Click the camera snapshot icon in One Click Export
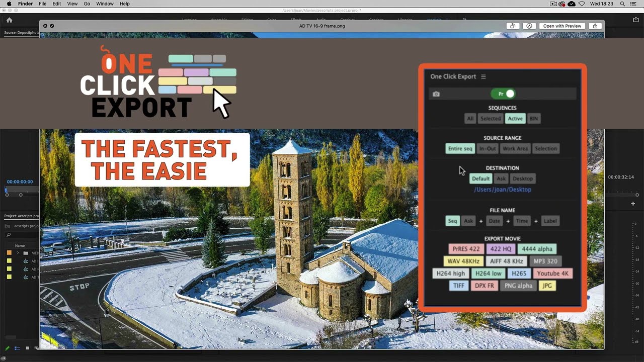644x362 pixels. [x=436, y=94]
